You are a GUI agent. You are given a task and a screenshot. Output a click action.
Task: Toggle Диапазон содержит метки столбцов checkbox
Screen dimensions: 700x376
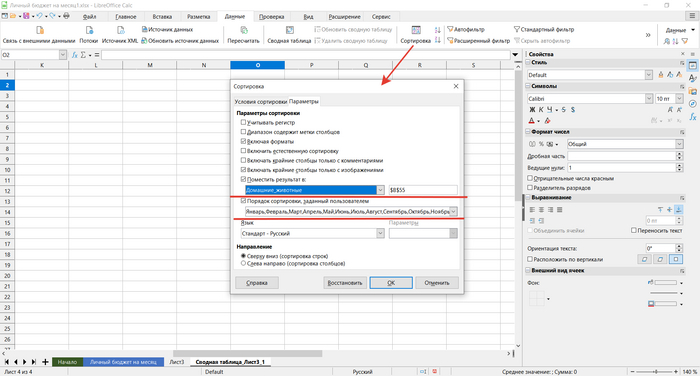pos(243,132)
